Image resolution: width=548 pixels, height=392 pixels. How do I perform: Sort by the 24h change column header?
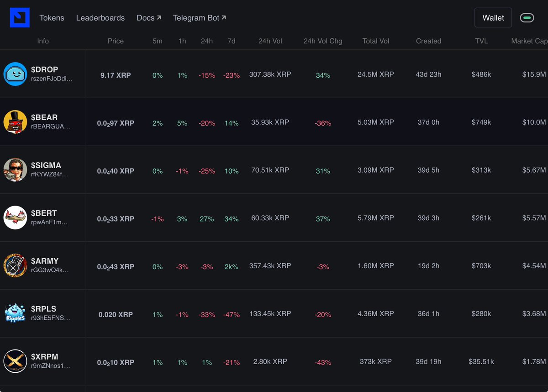(x=207, y=41)
